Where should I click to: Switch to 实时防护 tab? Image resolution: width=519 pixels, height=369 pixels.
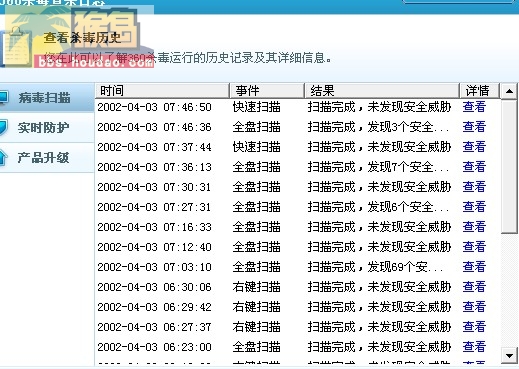(x=47, y=127)
